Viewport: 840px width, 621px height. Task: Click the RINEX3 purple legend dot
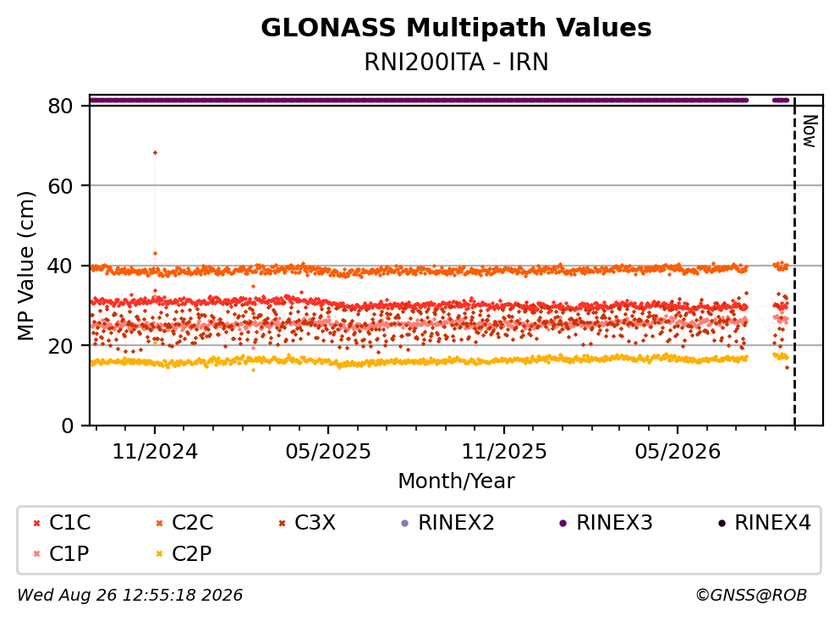pos(563,523)
